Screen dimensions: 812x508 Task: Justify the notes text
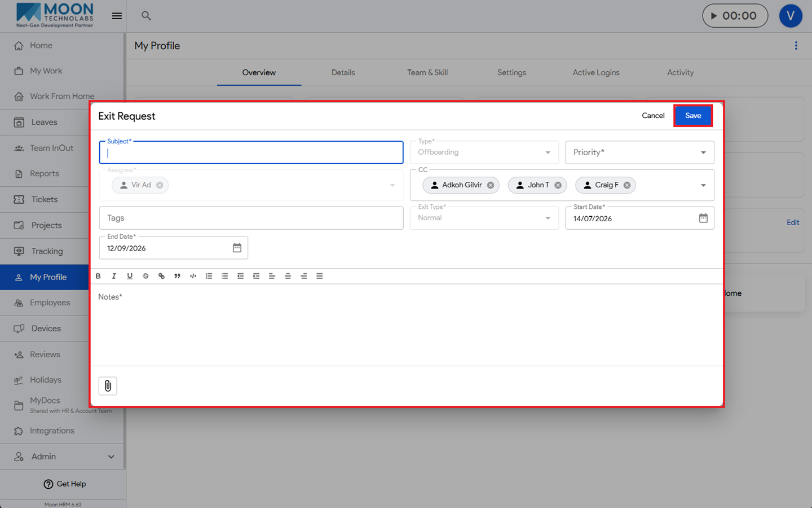(319, 276)
